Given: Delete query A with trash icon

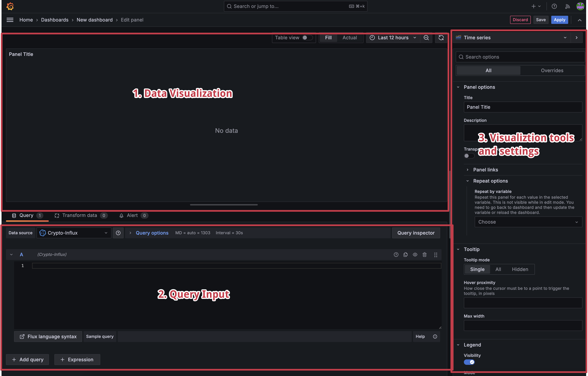Looking at the screenshot, I should click(x=425, y=255).
